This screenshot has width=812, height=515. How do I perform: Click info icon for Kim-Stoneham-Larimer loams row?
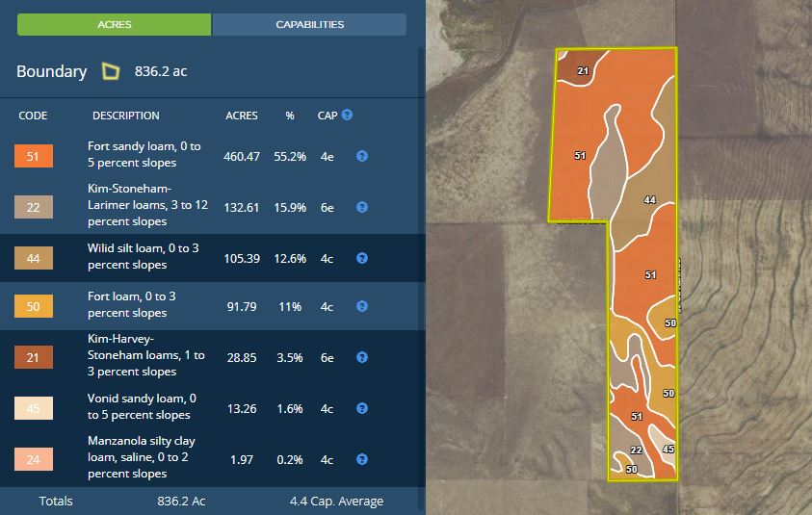pyautogui.click(x=362, y=207)
